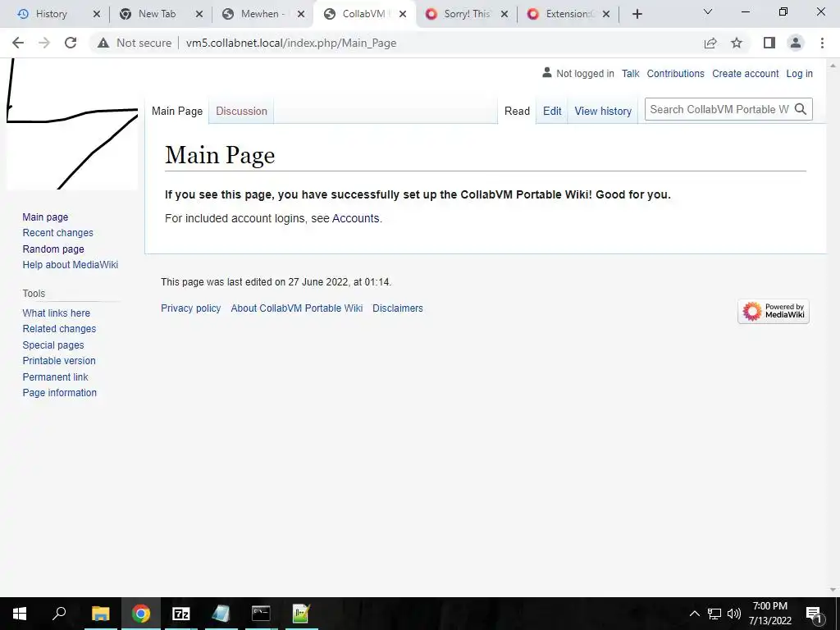The image size is (840, 630).
Task: Click the Log in link
Action: 799,73
